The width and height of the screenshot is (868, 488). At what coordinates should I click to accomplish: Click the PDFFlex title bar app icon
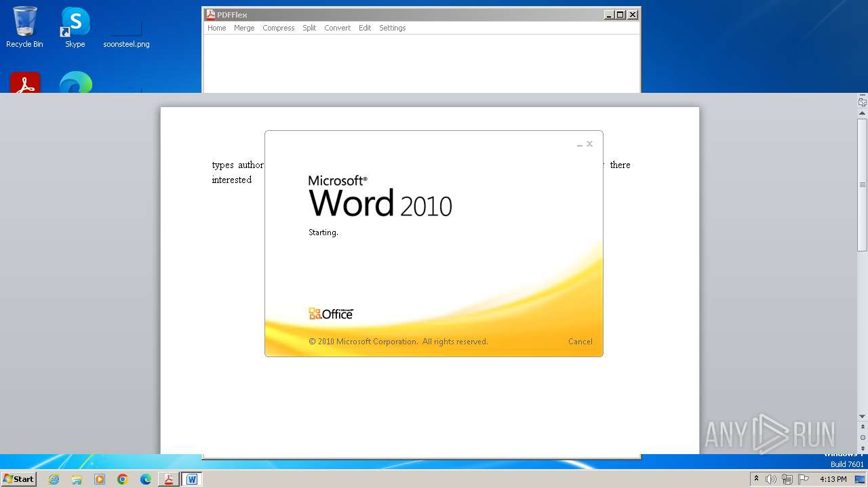(x=211, y=14)
